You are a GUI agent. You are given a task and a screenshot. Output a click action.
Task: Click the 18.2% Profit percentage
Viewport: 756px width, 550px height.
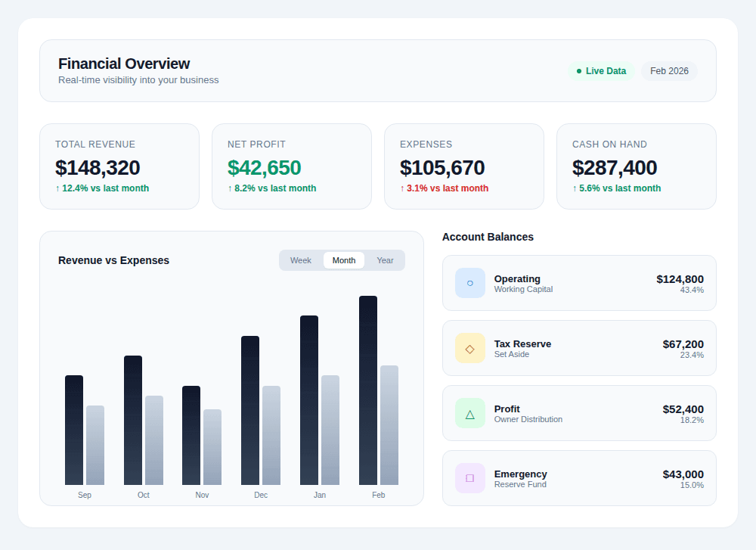692,420
